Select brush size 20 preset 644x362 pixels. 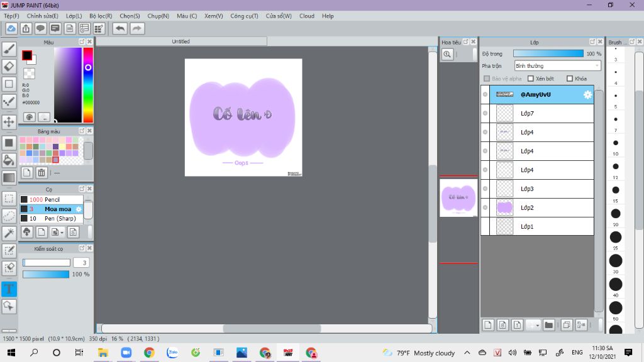tap(615, 214)
